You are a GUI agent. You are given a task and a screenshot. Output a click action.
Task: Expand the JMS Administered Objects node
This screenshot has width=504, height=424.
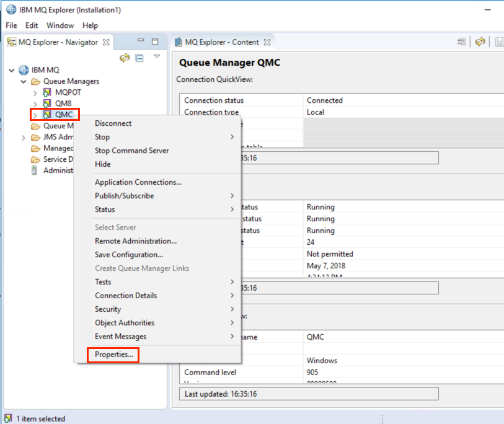[x=23, y=138]
